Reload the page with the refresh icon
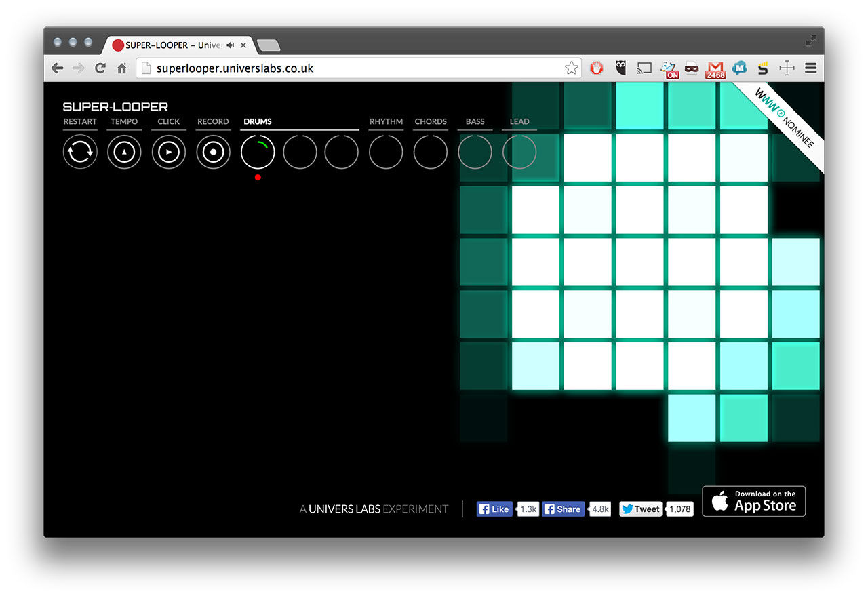This screenshot has width=868, height=598. pos(100,68)
